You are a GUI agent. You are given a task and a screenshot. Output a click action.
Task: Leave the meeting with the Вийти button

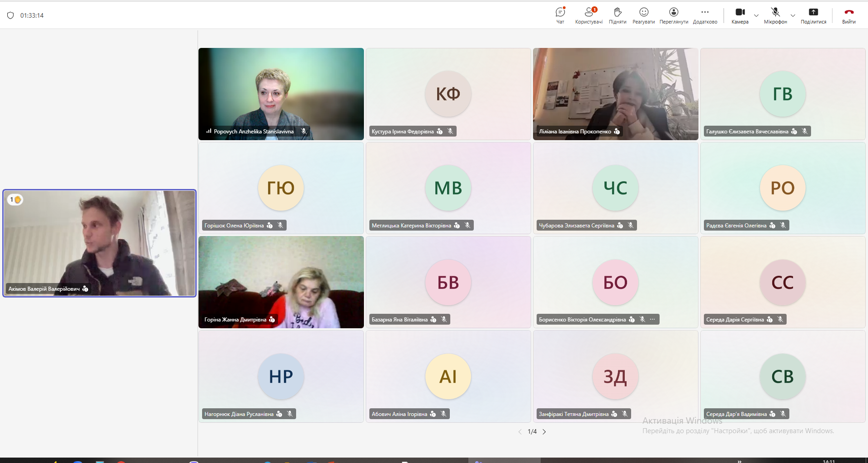coord(849,15)
